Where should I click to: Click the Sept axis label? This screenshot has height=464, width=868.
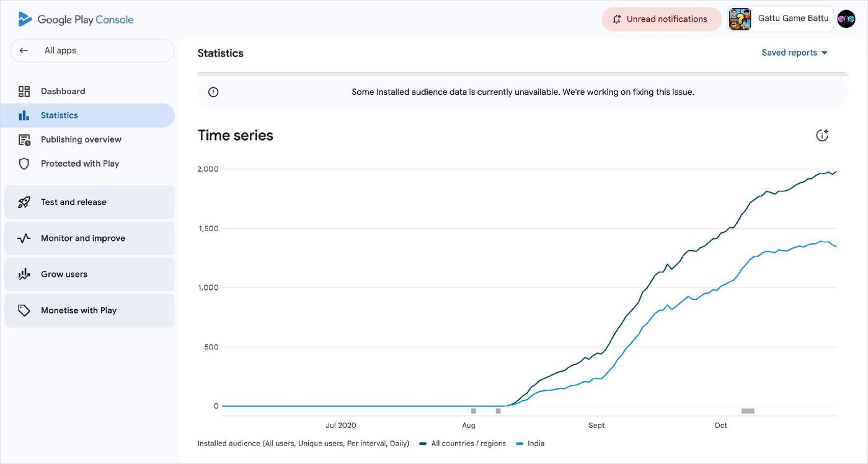click(596, 426)
